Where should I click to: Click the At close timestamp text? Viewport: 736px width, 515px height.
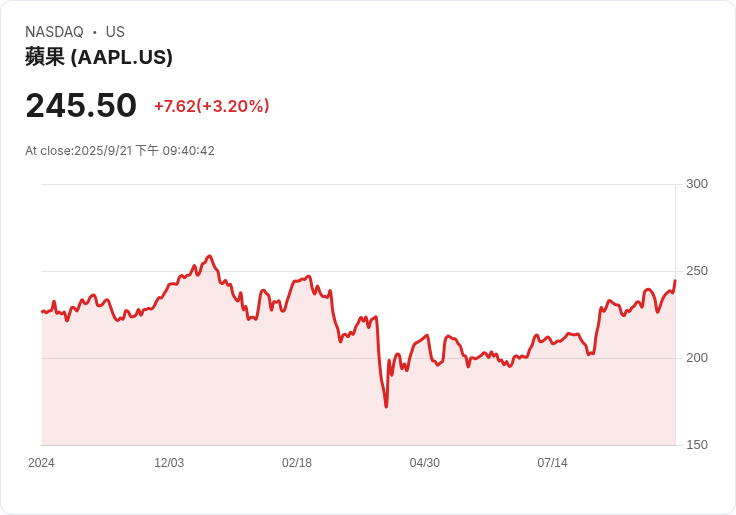120,151
